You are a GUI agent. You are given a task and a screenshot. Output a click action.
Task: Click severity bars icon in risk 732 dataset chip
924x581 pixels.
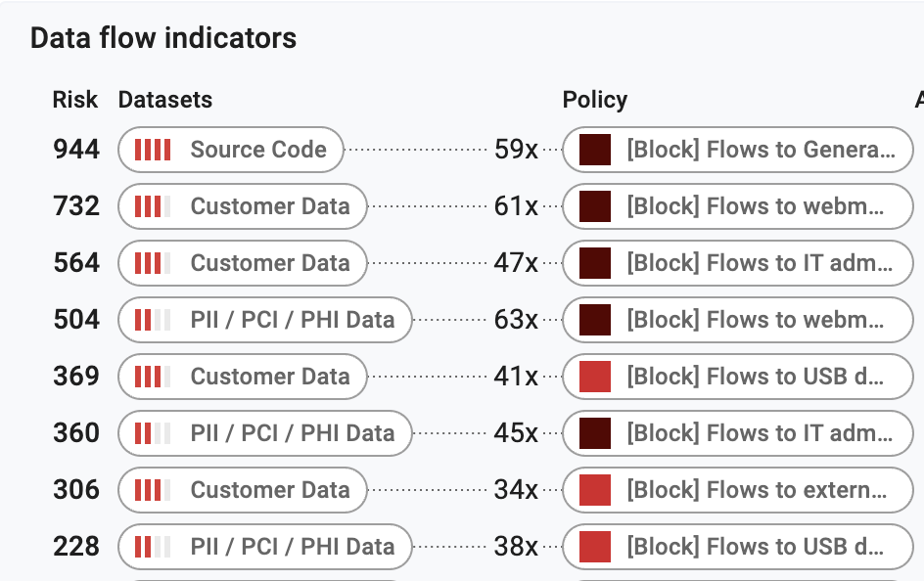(152, 206)
